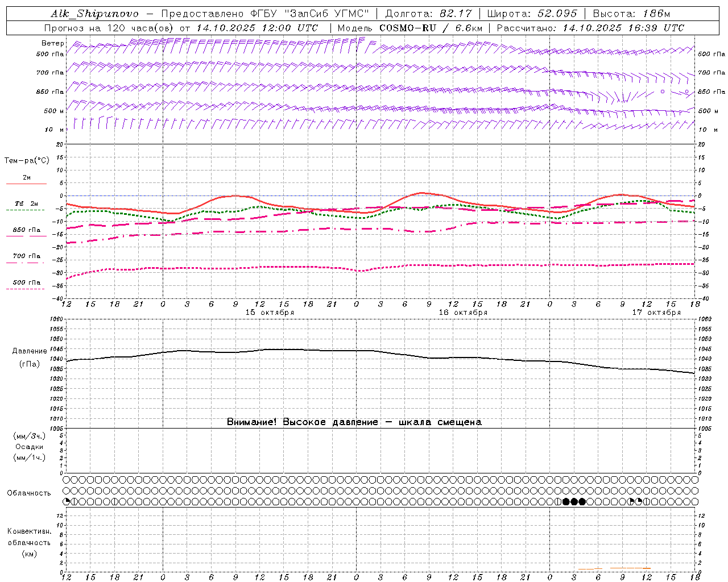Screen dimensions: 728x582
Task: Click the "500 гПа" temperature legend entry
Action: [x=27, y=282]
